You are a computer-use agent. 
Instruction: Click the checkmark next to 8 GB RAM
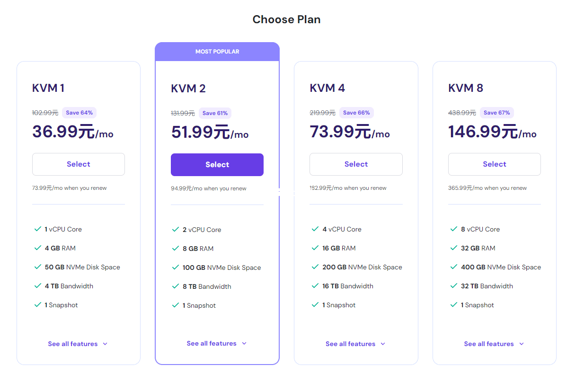point(176,249)
